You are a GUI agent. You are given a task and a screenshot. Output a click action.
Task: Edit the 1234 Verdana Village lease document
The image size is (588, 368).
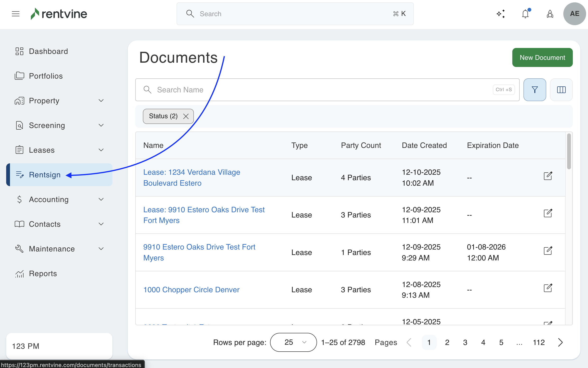tap(548, 176)
